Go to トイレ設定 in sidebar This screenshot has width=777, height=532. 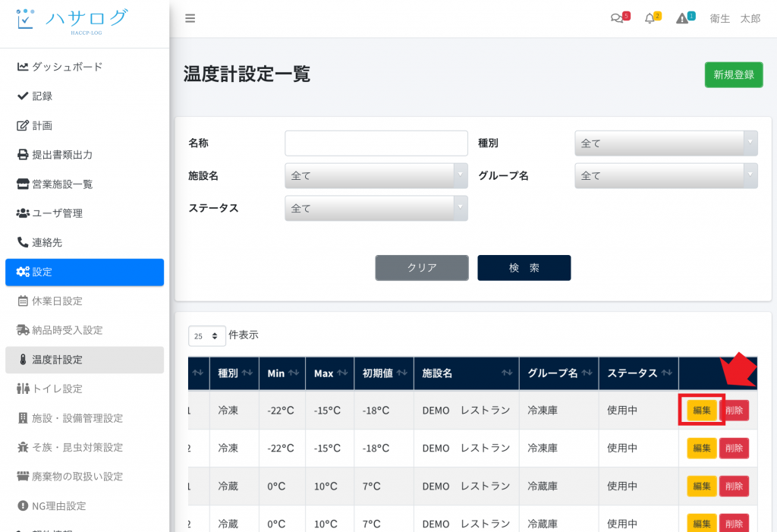[x=57, y=389]
